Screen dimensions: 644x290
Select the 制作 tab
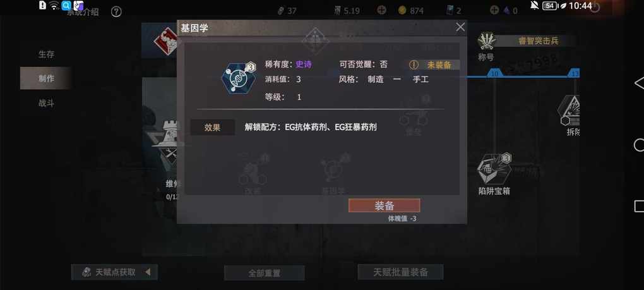tap(47, 78)
